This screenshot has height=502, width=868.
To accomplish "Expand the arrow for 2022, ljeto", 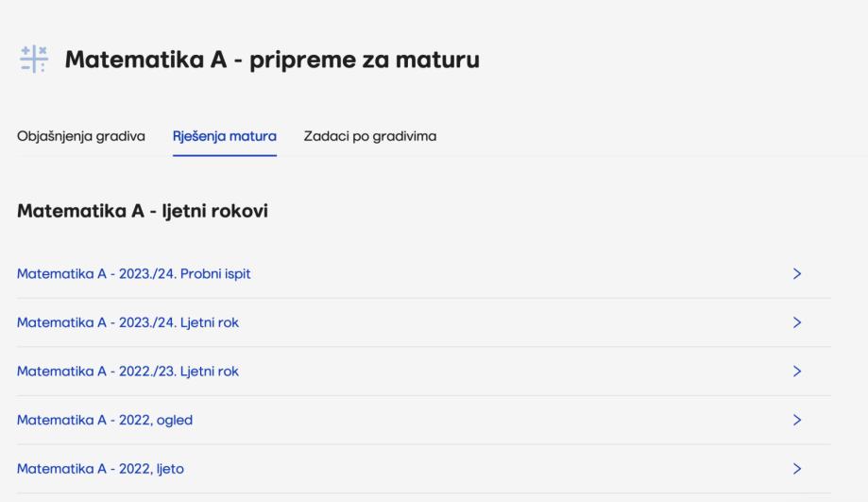I will 797,469.
